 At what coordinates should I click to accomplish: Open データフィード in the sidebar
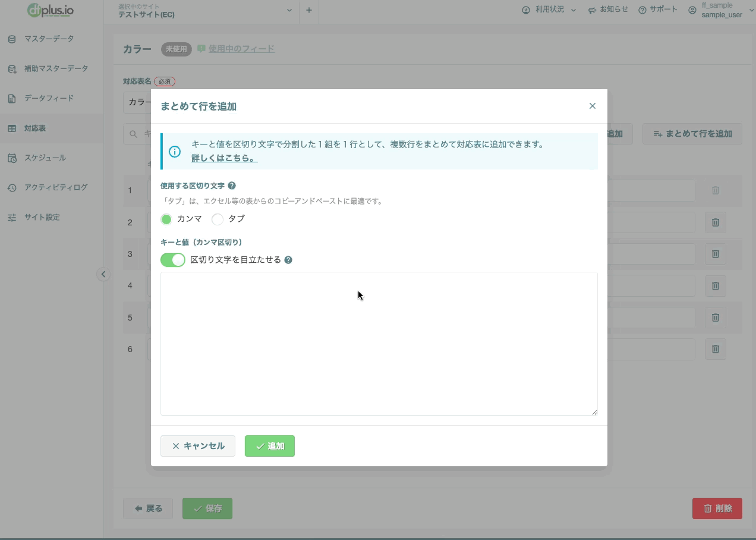[x=52, y=98]
